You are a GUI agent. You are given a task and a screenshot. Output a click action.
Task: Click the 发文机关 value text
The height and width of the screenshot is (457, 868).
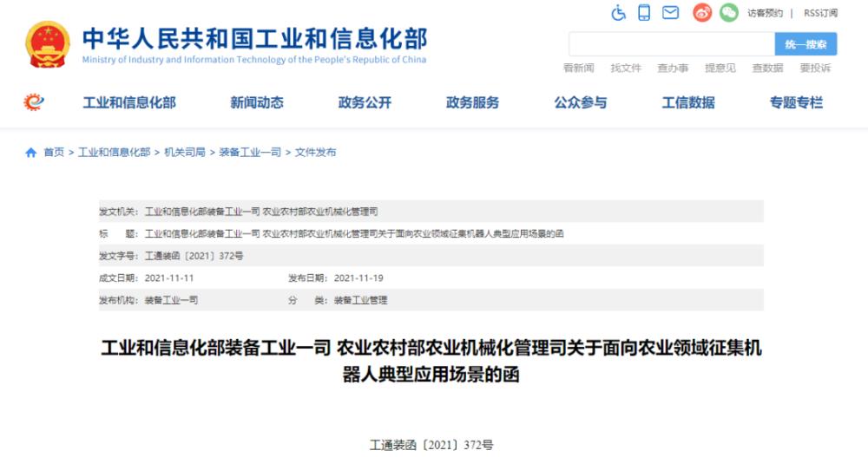(x=261, y=212)
